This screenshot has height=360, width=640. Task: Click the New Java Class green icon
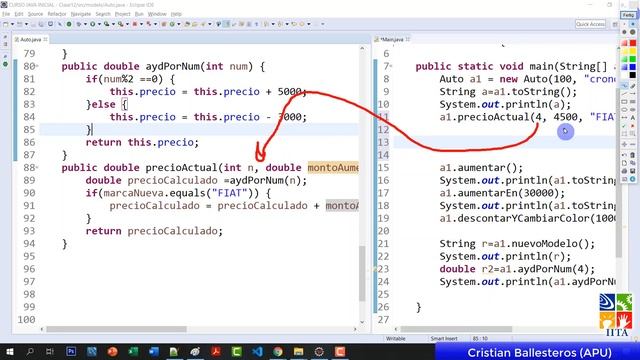[x=172, y=24]
